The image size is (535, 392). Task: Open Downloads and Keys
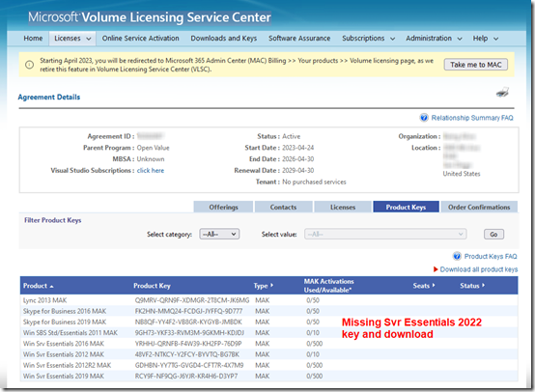(x=224, y=39)
